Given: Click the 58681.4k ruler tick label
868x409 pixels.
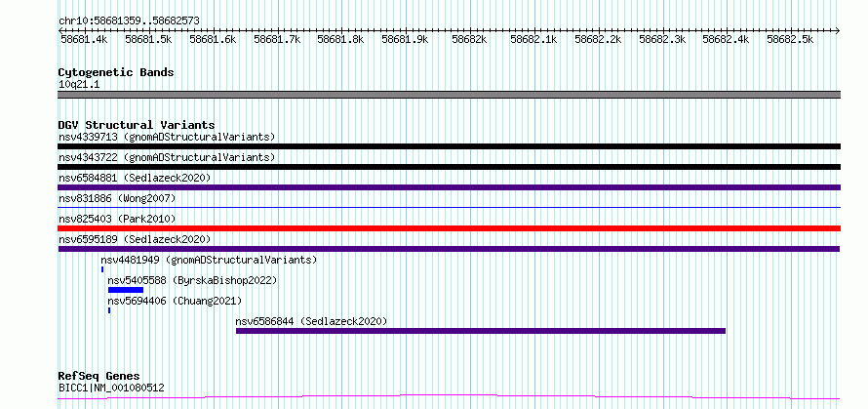Looking at the screenshot, I should point(84,39).
